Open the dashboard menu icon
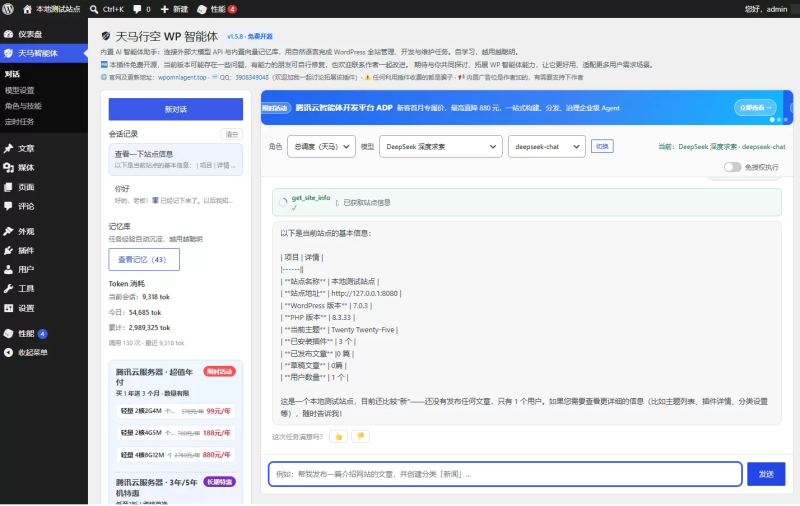Image resolution: width=800 pixels, height=506 pixels. (x=8, y=34)
